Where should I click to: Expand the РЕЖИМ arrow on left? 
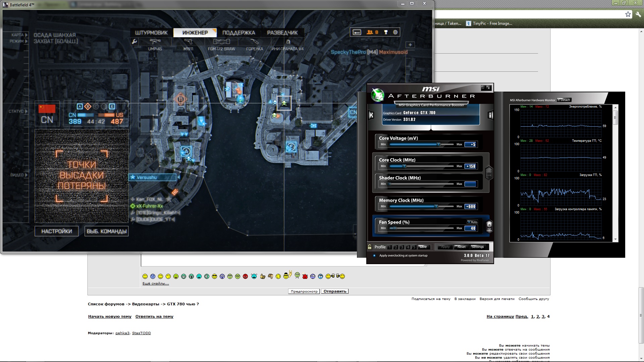(x=26, y=41)
